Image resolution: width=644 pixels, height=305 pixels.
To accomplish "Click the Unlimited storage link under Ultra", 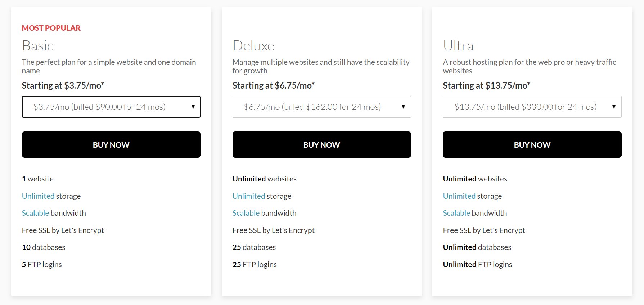I will pos(459,196).
